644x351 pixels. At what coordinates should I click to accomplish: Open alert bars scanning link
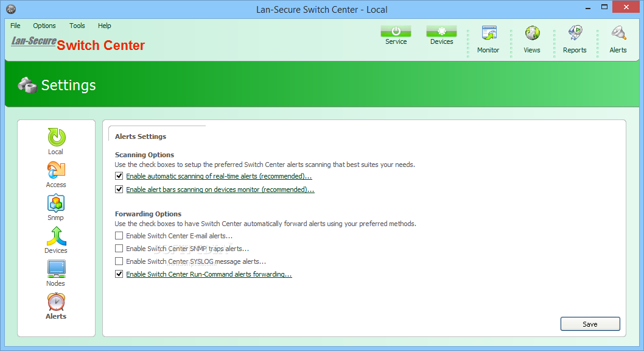click(x=220, y=190)
